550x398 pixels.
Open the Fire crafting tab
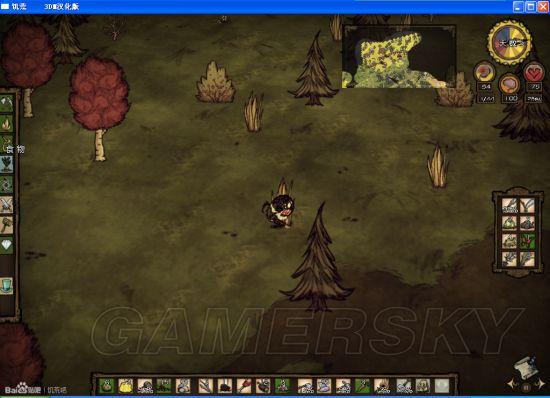click(6, 124)
